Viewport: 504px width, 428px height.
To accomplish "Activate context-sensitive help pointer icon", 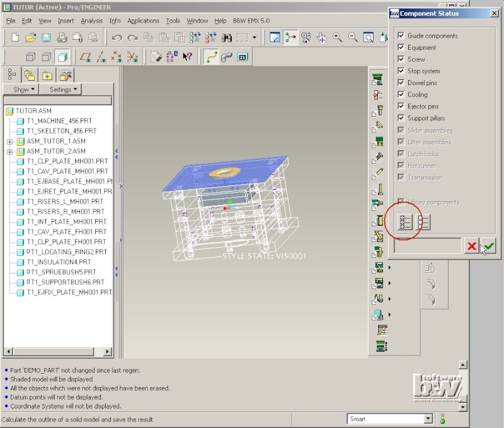I will (187, 57).
